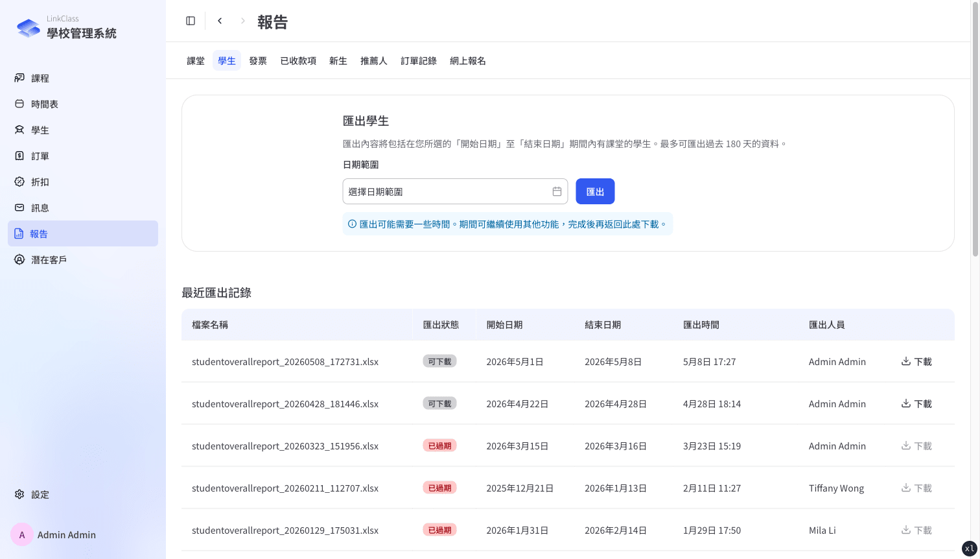This screenshot has height=559, width=980.
Task: Click file name studentoverallreport_20260211_112707.xlsx
Action: click(285, 488)
